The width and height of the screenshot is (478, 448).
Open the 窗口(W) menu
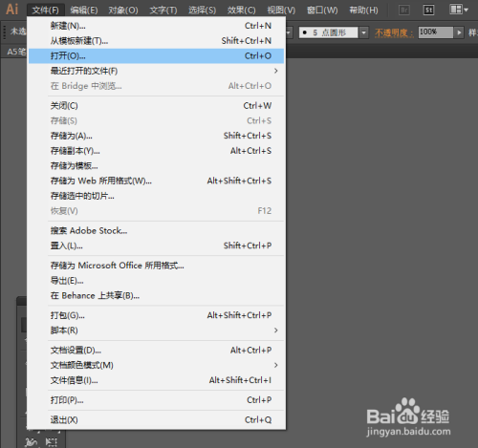[322, 11]
